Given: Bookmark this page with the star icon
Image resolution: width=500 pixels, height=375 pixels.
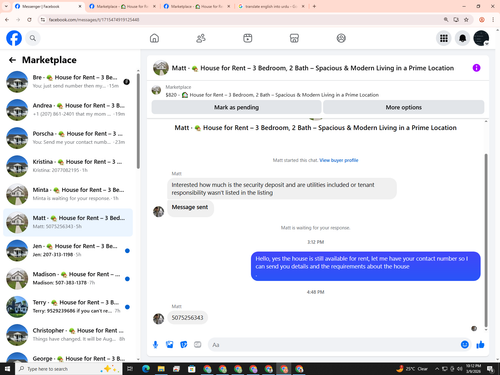Looking at the screenshot, I should point(466,20).
